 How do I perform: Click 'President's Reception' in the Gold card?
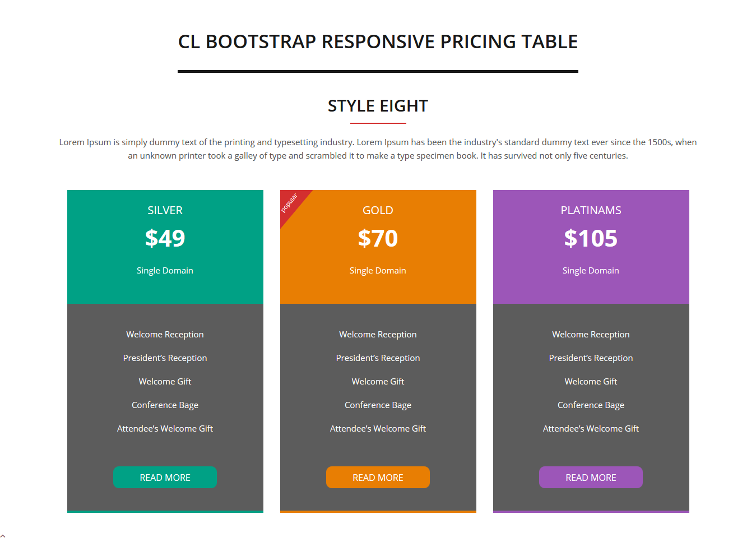(378, 358)
